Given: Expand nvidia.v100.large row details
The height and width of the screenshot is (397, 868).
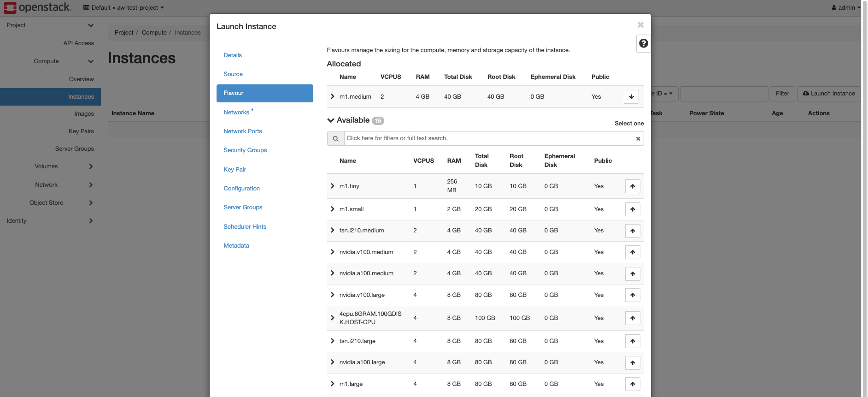Looking at the screenshot, I should (332, 295).
